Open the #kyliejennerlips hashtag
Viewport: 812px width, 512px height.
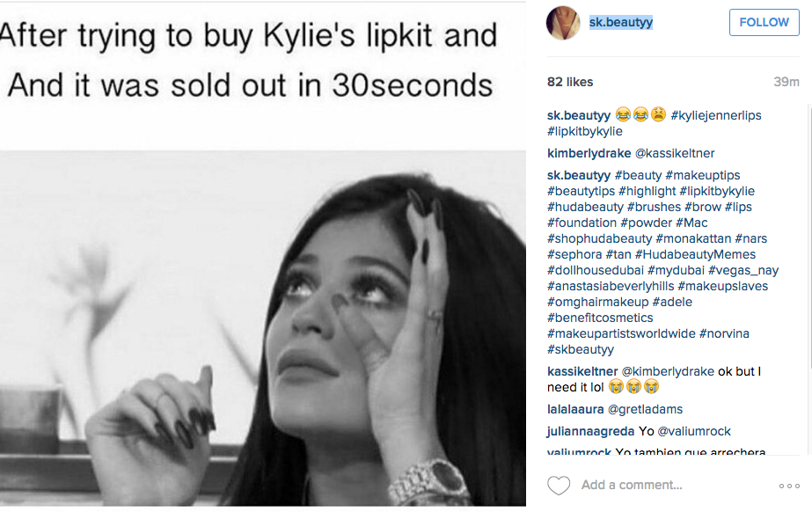716,115
